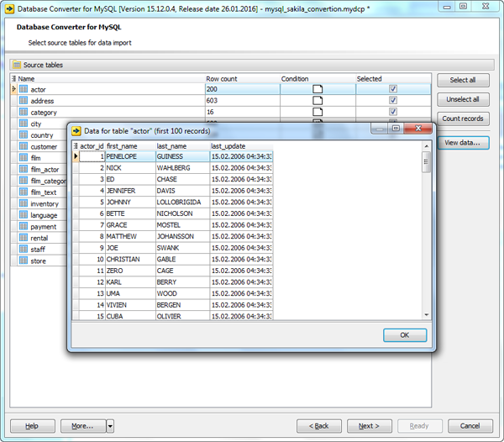Viewport: 504px width, 442px height.
Task: Click the column chooser icon beside actor_id header
Action: point(76,146)
